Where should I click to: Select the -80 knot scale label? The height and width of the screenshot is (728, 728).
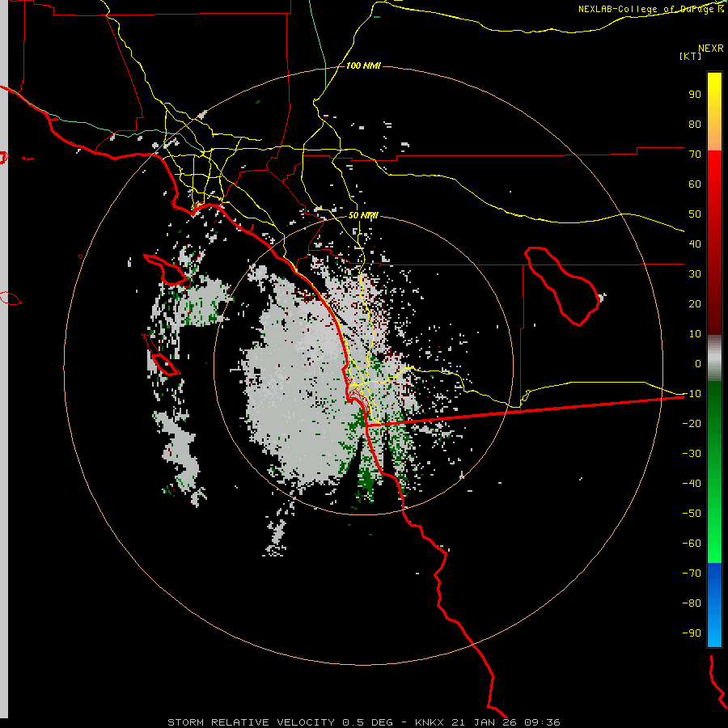692,603
